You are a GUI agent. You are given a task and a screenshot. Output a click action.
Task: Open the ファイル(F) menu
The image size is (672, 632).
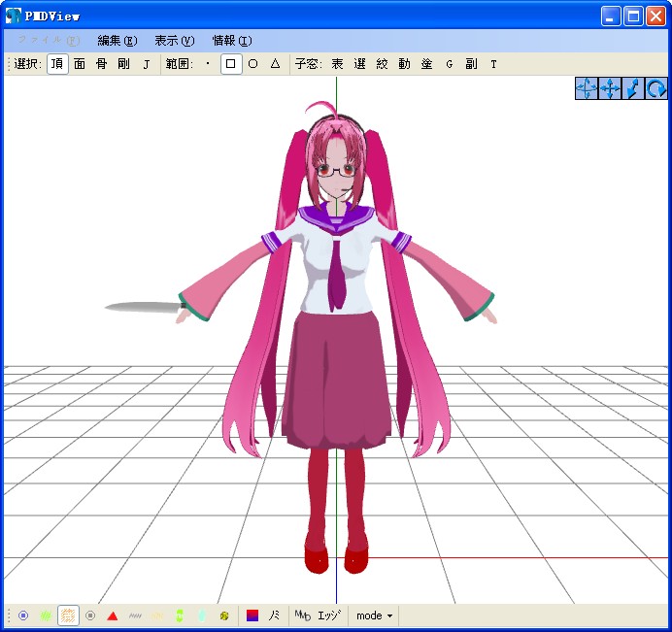coord(49,41)
